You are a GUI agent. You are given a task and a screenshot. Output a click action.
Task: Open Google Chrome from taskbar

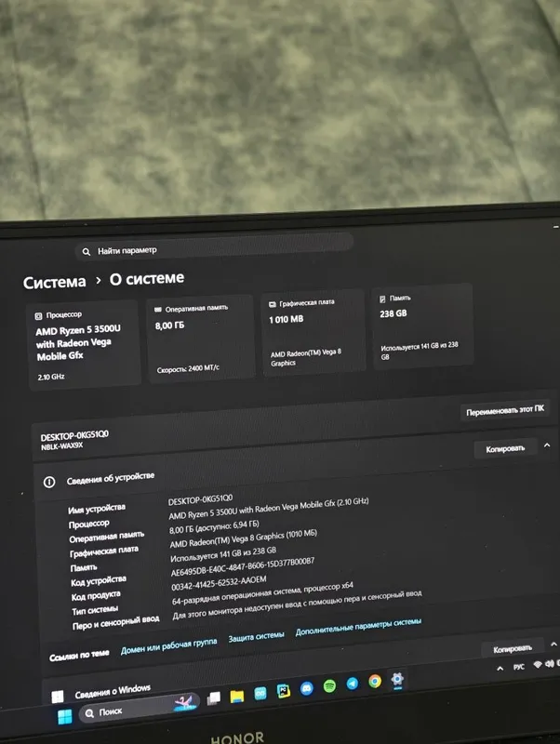[x=375, y=681]
